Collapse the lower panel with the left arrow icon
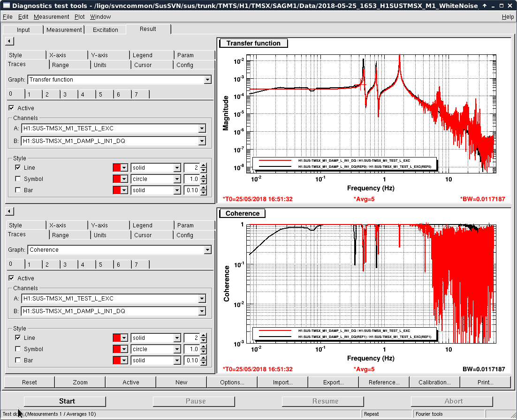 pos(9,211)
